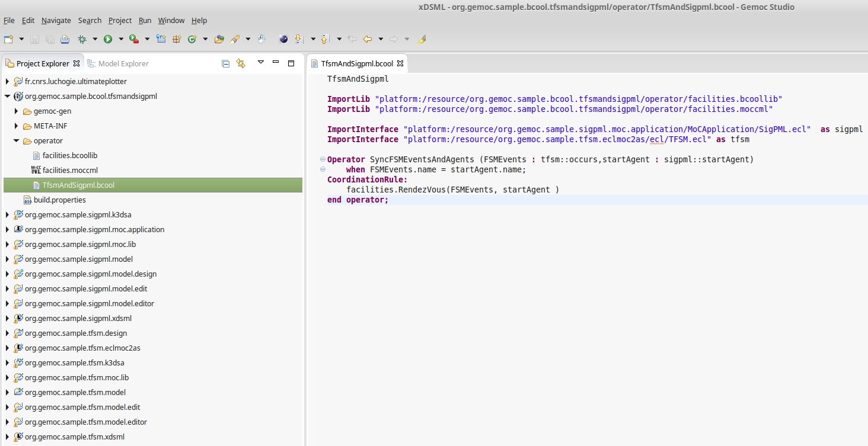
Task: Open Run dropdown arrow beside Run icon
Action: pos(120,39)
